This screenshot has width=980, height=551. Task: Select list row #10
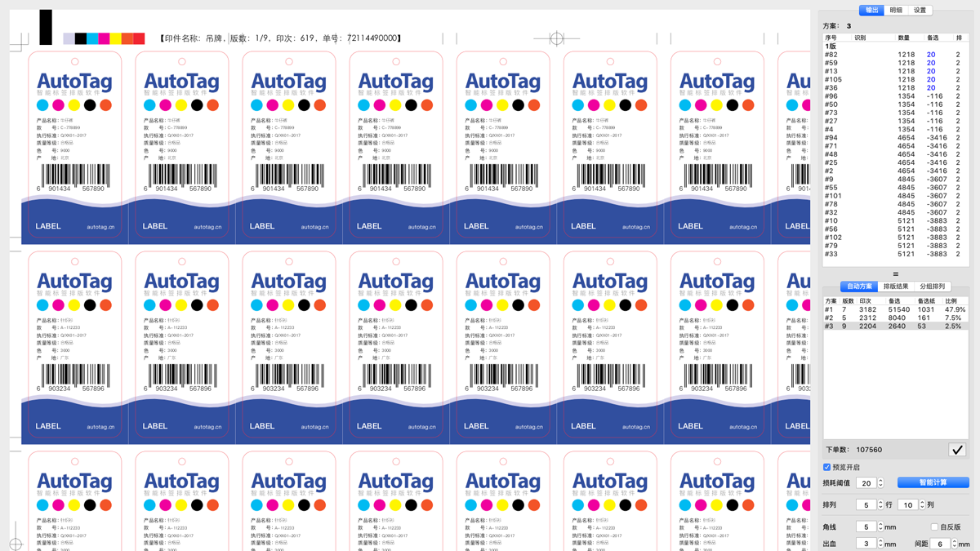896,220
